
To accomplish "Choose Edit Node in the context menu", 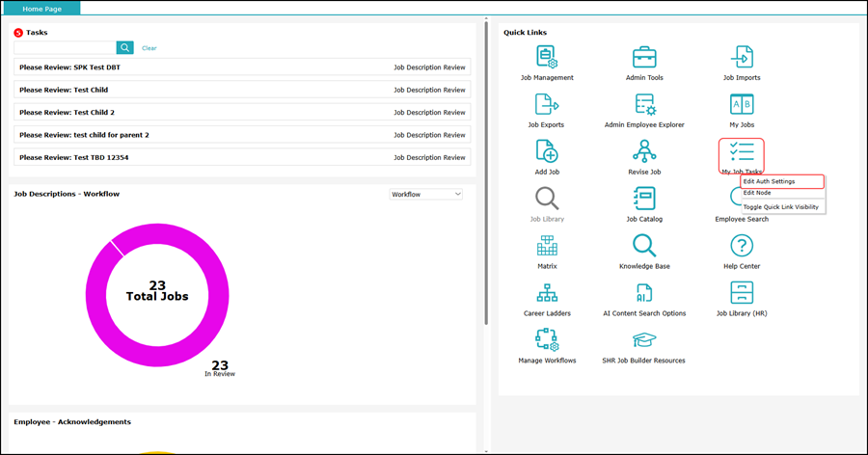I will [757, 193].
